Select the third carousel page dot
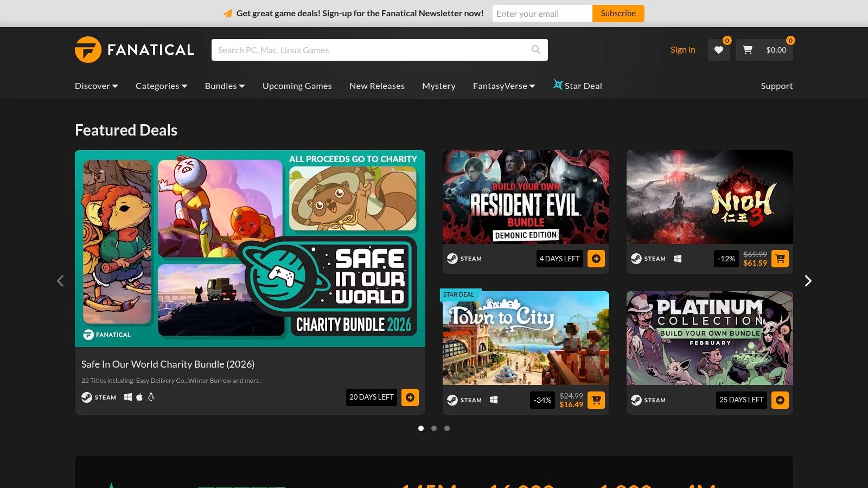Image resolution: width=868 pixels, height=488 pixels. coord(447,428)
